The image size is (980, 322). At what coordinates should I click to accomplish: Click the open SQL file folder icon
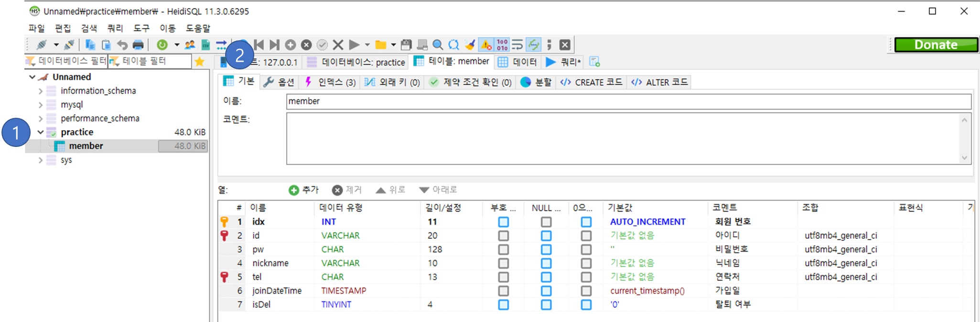point(381,45)
